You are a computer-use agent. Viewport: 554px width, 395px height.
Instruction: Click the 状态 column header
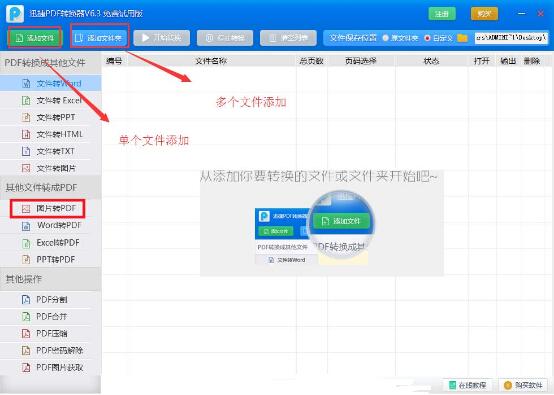[x=431, y=61]
